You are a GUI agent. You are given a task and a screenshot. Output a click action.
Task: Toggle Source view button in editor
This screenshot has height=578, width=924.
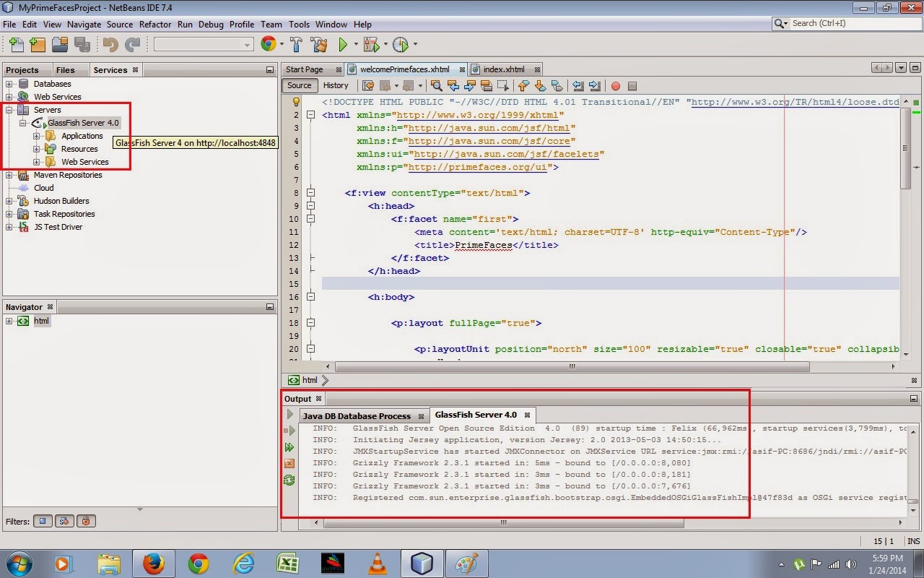click(299, 85)
